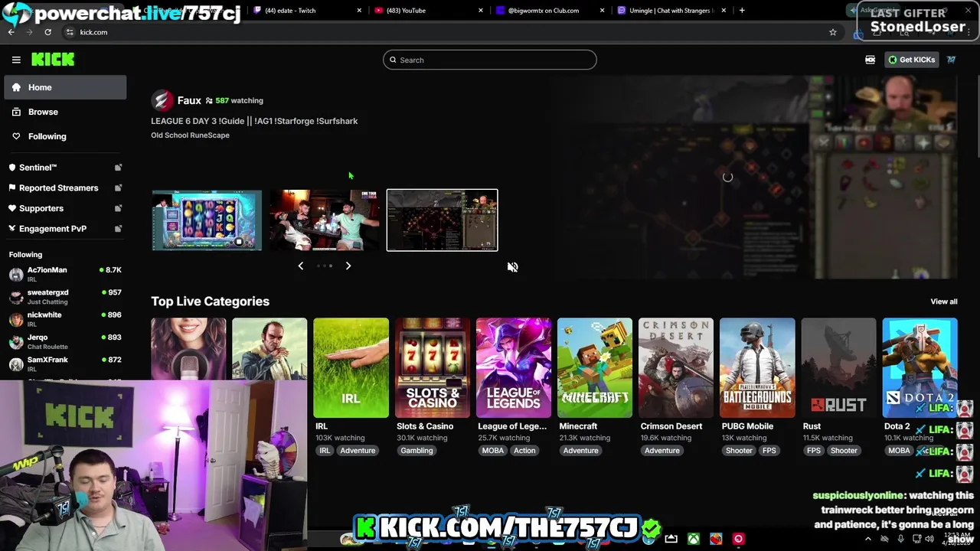Open the League of Legends category card
This screenshot has width=980, height=551.
click(x=513, y=368)
